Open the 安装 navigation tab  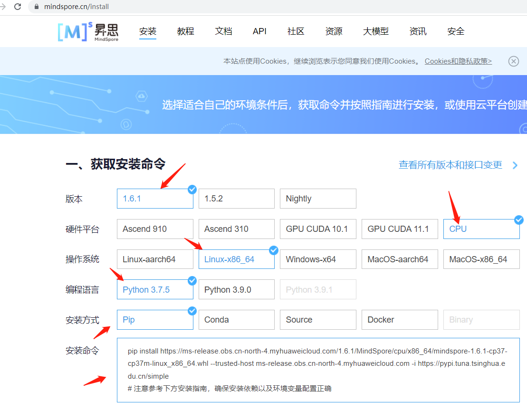(x=147, y=31)
